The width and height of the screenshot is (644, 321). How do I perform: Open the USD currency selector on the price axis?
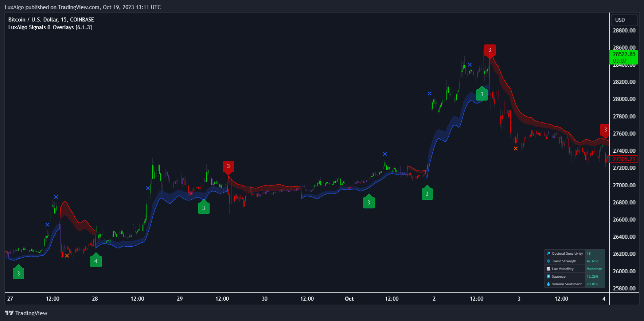click(x=624, y=20)
